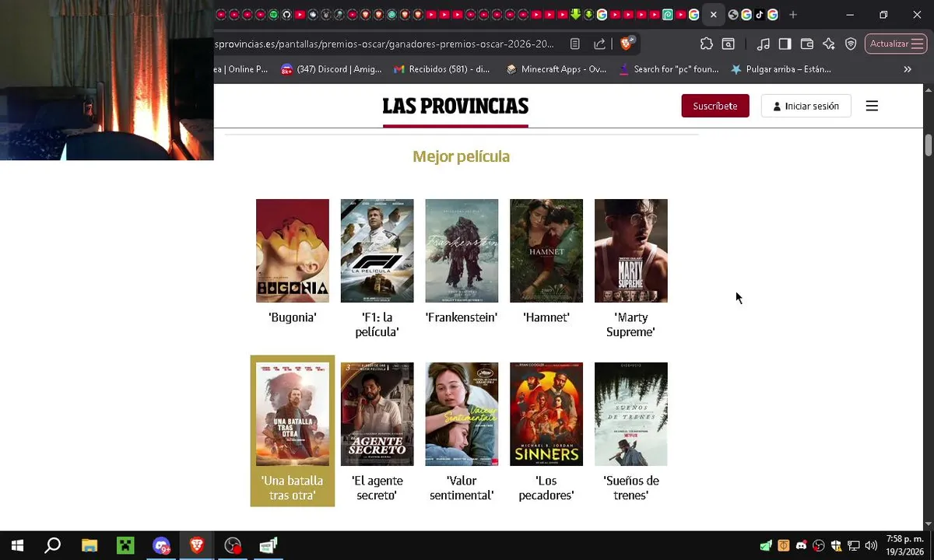This screenshot has height=560, width=934.
Task: Open a new browser tab with plus
Action: click(793, 15)
